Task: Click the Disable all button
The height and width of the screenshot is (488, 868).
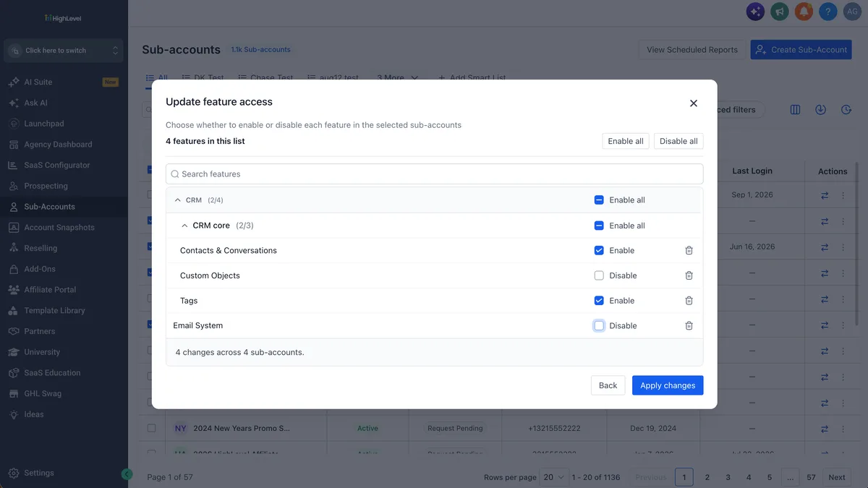Action: (678, 141)
